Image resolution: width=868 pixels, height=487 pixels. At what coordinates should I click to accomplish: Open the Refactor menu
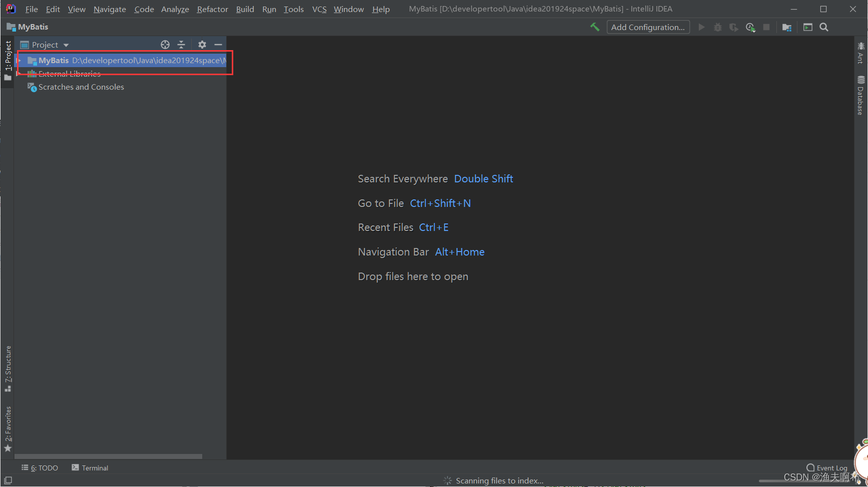(212, 9)
